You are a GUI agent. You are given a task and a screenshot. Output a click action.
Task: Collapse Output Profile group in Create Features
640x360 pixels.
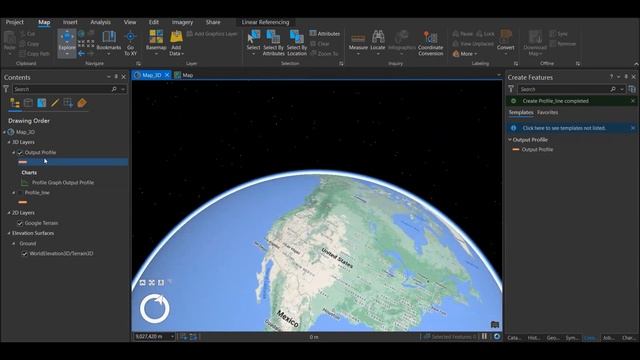tap(510, 140)
